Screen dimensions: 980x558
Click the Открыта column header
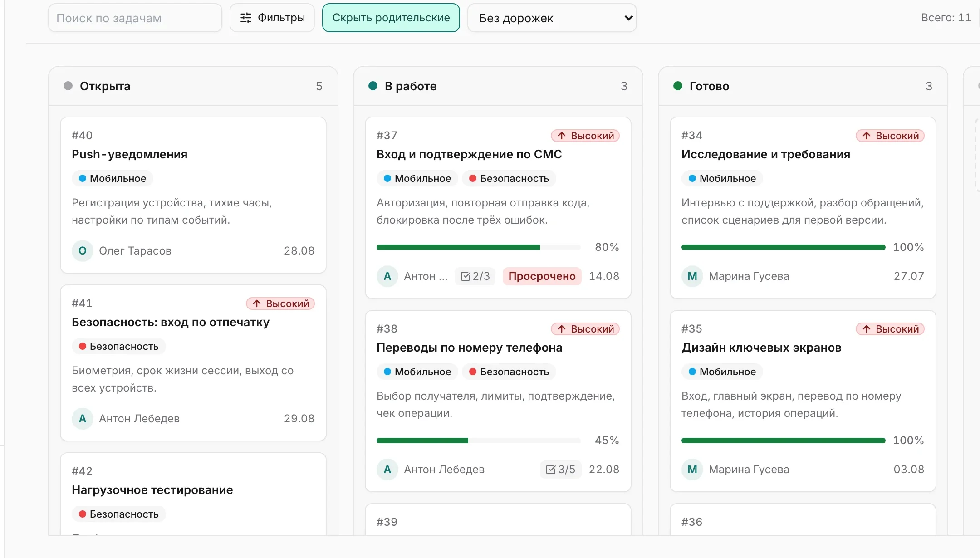tap(193, 86)
